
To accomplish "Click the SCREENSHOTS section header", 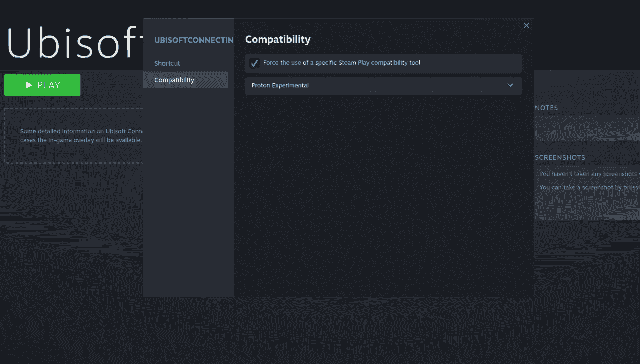I will 560,157.
